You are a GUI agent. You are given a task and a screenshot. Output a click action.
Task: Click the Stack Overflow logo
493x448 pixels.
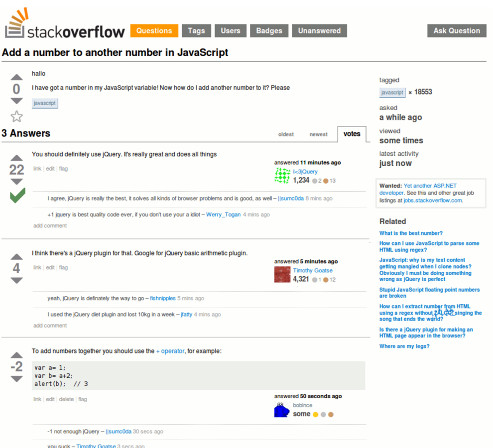coord(64,23)
